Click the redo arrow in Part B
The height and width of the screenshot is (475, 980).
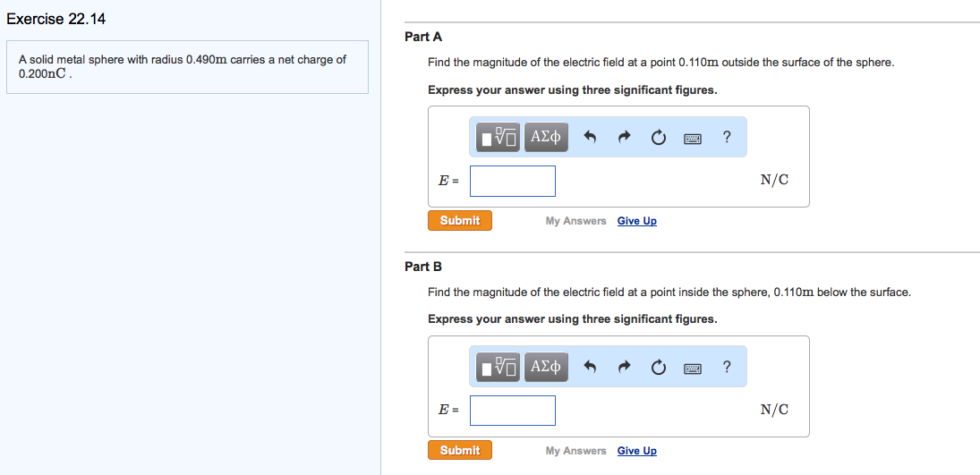(625, 367)
